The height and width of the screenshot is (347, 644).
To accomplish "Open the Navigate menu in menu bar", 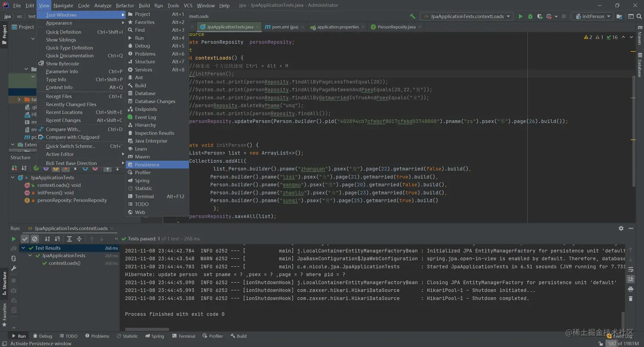I will point(63,6).
